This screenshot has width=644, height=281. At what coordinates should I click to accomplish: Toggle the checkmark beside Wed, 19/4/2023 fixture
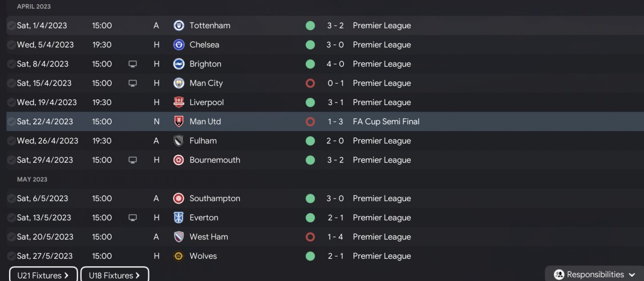(x=11, y=103)
